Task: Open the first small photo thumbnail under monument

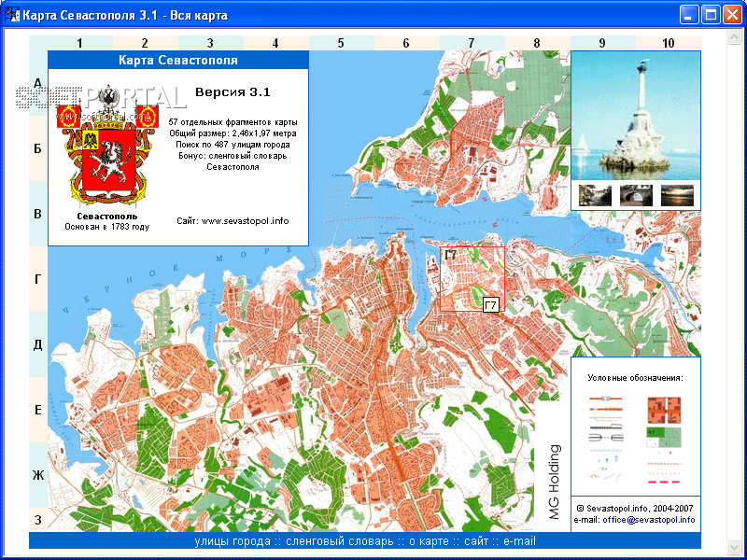Action: [595, 195]
